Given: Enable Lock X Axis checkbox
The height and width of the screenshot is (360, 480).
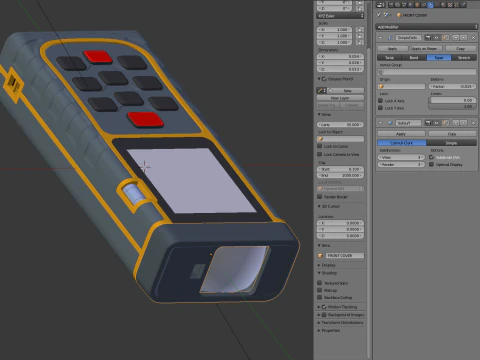Looking at the screenshot, I should click(380, 100).
